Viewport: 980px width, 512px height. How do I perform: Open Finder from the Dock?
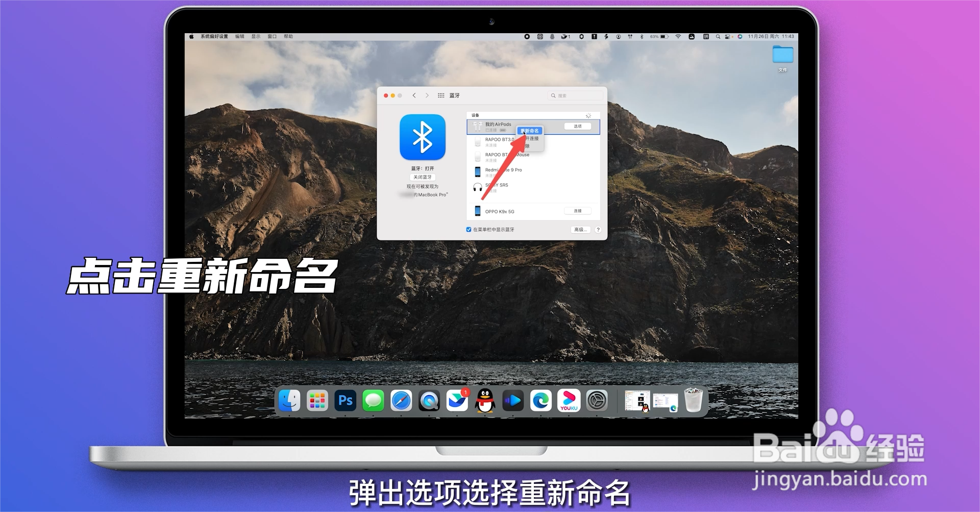pos(289,401)
